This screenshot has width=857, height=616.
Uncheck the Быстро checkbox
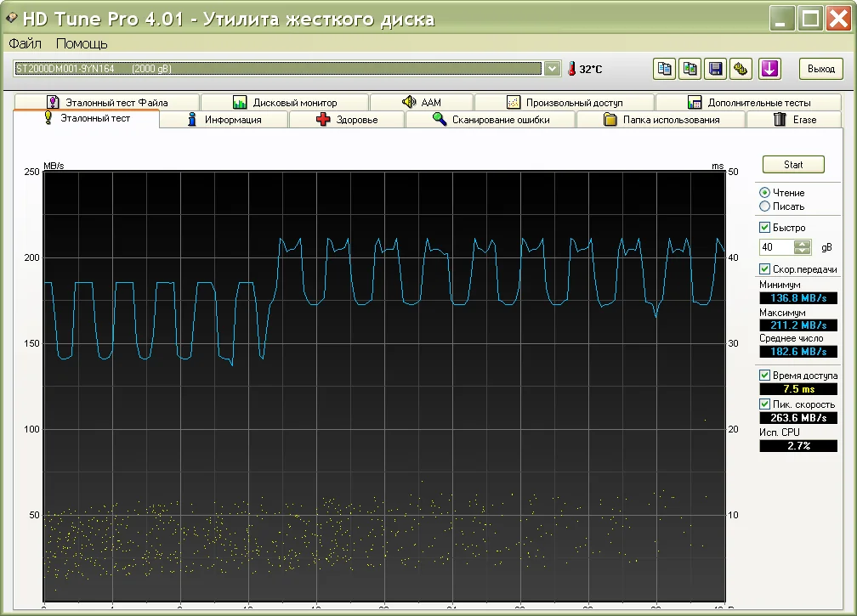click(x=765, y=228)
